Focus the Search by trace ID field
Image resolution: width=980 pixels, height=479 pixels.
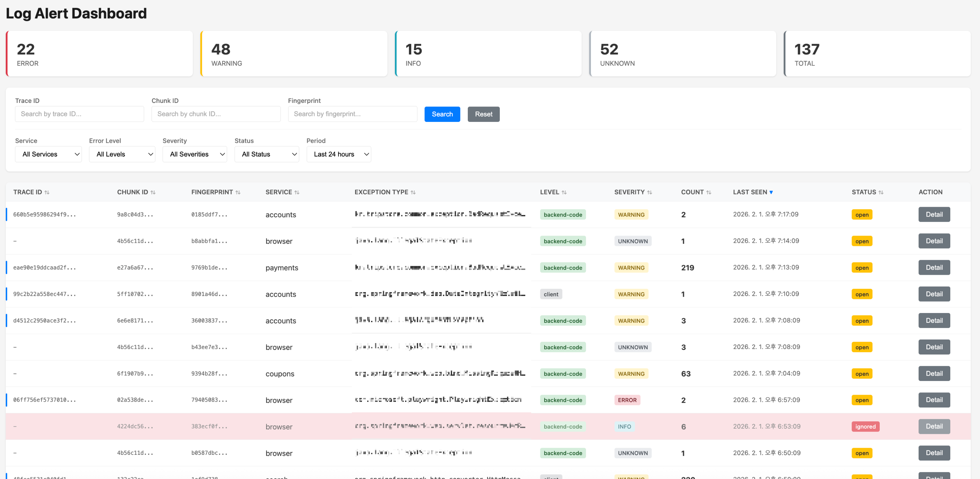pyautogui.click(x=79, y=114)
